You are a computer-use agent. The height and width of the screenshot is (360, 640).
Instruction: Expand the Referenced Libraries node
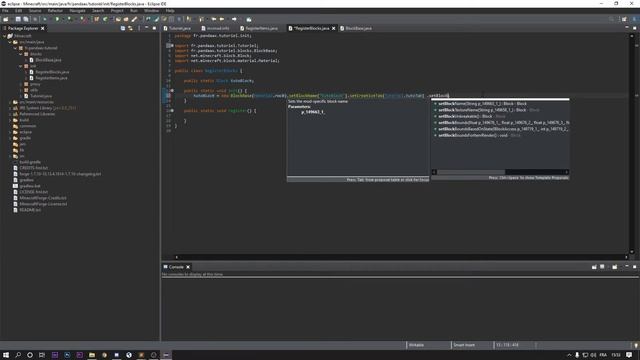(10, 114)
